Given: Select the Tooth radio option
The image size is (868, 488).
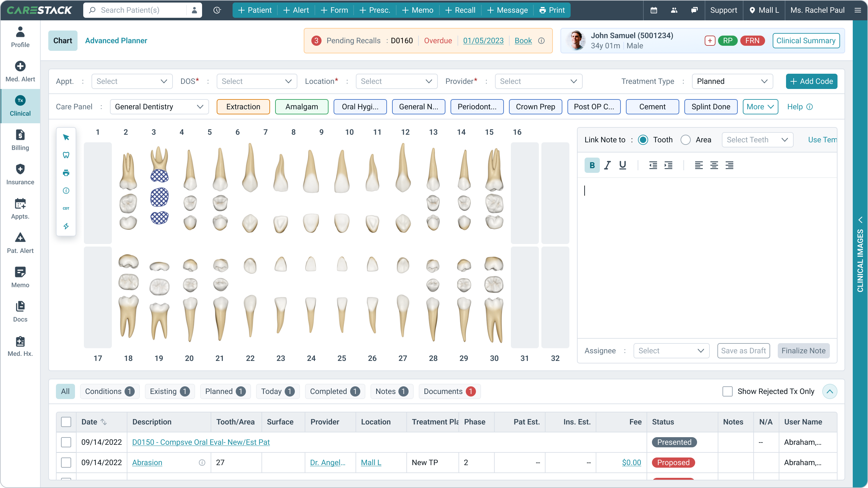Looking at the screenshot, I should click(x=643, y=140).
